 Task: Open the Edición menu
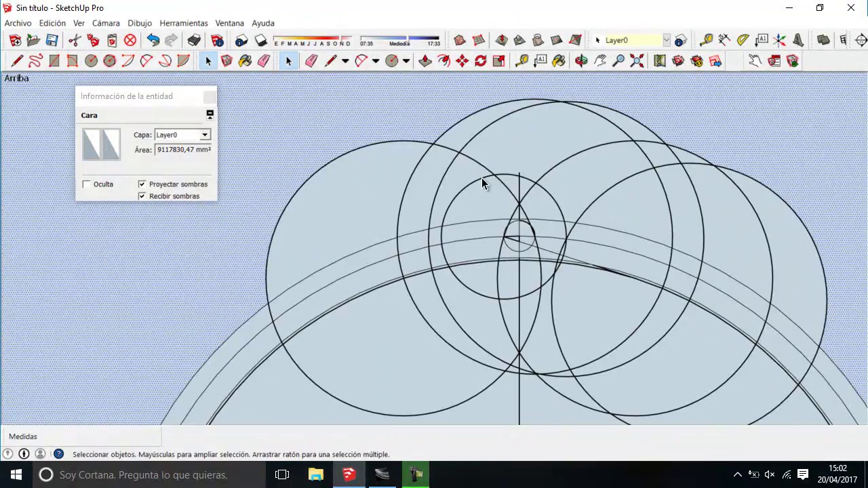tap(52, 23)
